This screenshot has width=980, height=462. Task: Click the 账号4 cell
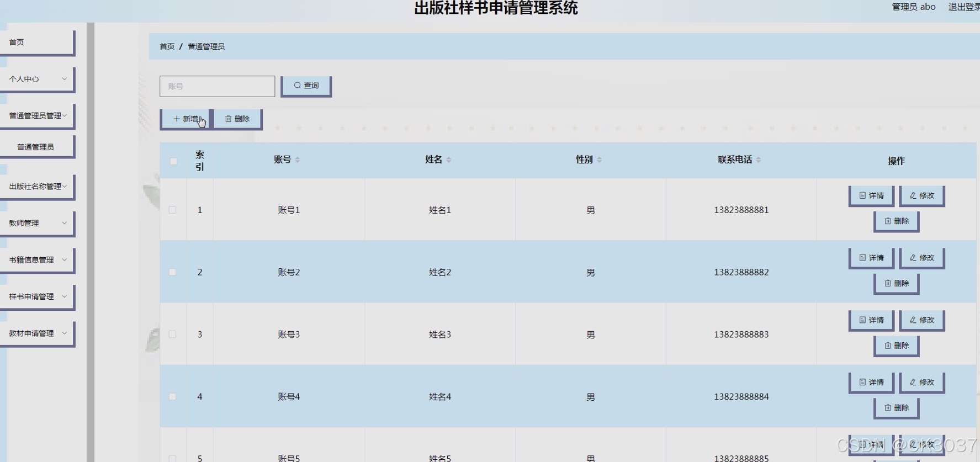click(x=289, y=397)
